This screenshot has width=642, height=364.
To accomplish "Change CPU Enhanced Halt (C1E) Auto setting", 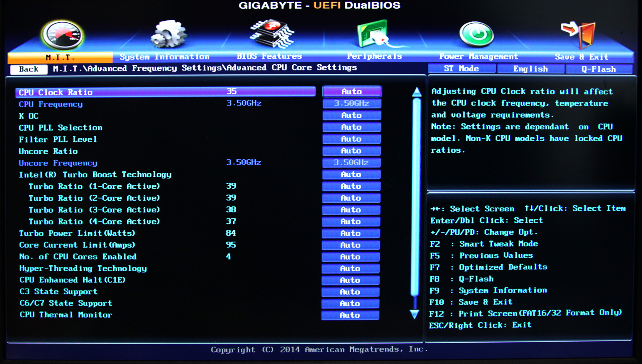I will tap(350, 280).
